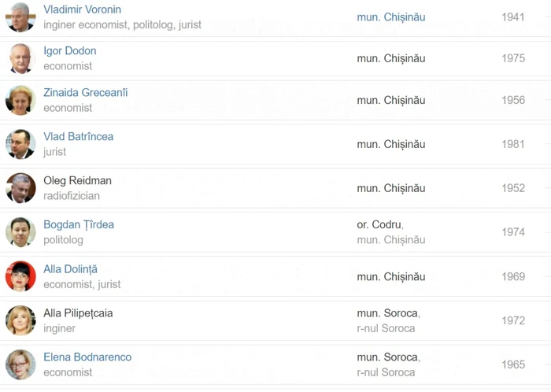Open the Bogdan Țîrdea name link
This screenshot has height=392, width=551.
point(79,225)
